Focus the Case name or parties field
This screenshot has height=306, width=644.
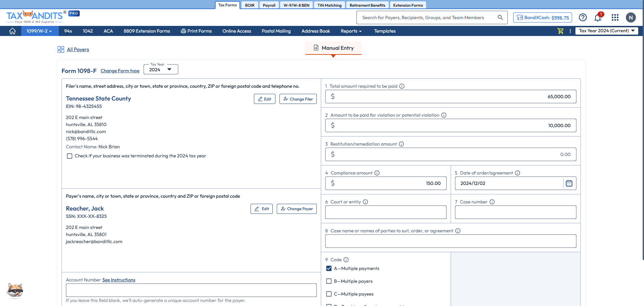(x=451, y=241)
